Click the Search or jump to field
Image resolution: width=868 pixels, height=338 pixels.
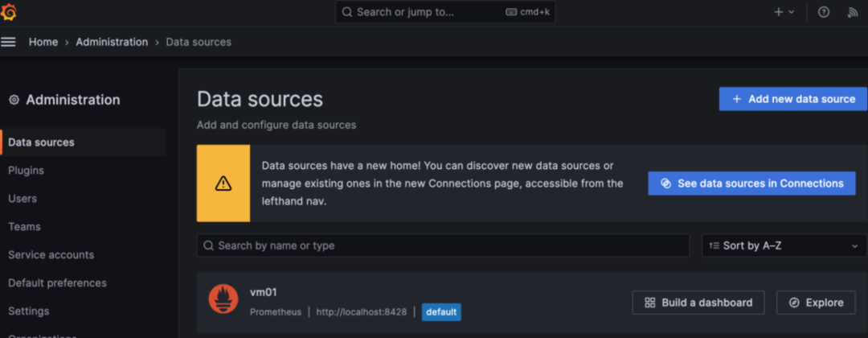click(x=445, y=12)
